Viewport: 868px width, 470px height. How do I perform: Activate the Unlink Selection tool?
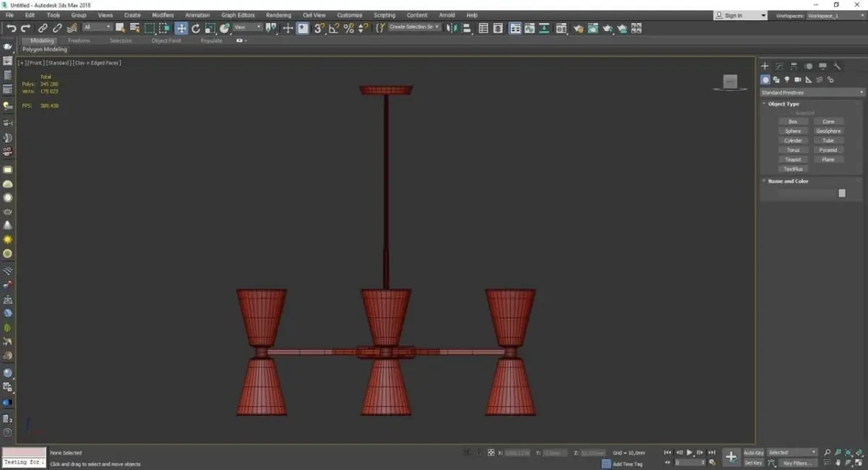coord(57,28)
